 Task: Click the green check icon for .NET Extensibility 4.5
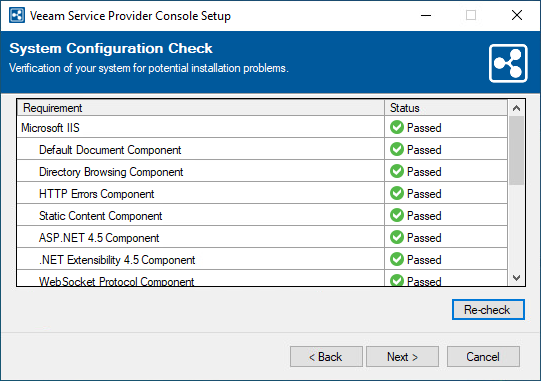point(397,260)
